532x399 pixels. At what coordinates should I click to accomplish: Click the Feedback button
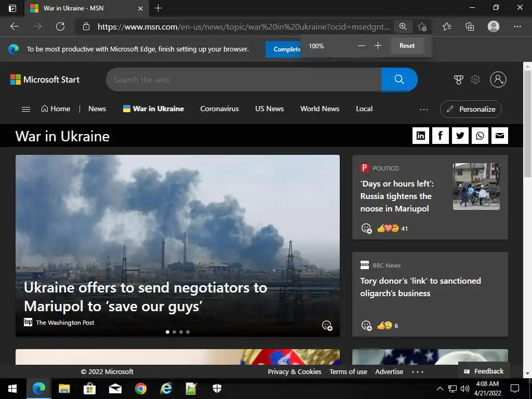(x=484, y=371)
